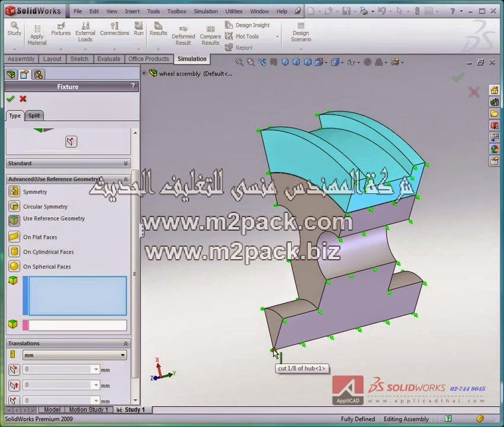Click the property panel scroll down arrow

135,401
